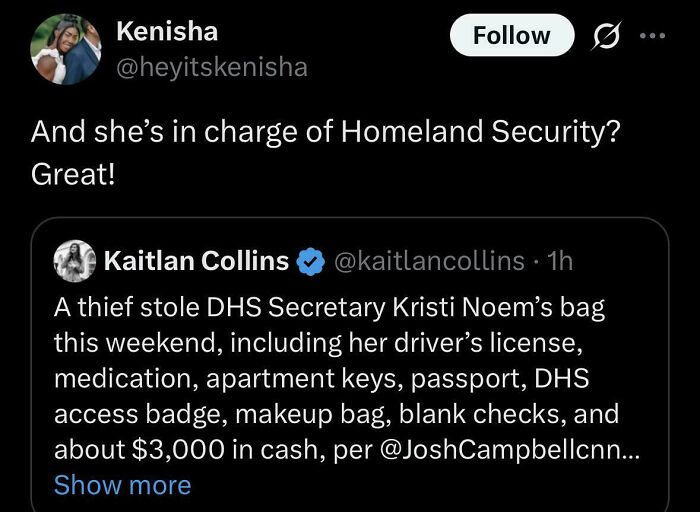Open the @heyitskenisha handle link
Viewport: 700px width, 512px height.
212,67
